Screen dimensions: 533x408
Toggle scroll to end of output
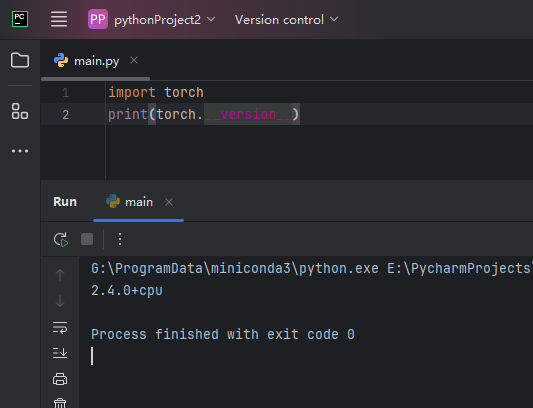[60, 353]
